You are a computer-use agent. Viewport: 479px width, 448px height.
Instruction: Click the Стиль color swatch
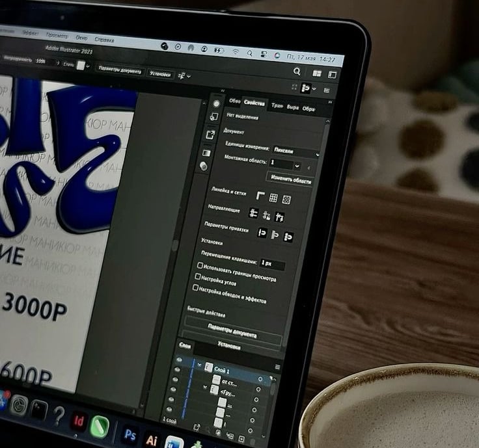coord(80,65)
